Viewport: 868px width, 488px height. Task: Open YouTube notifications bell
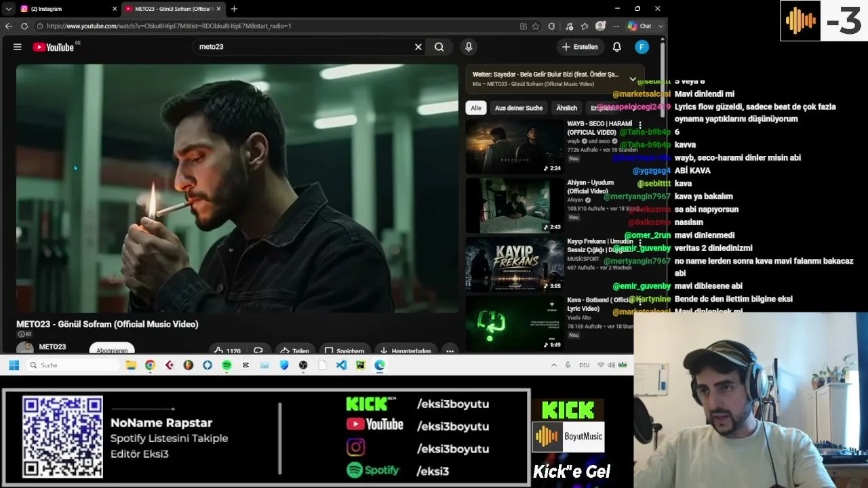click(617, 47)
